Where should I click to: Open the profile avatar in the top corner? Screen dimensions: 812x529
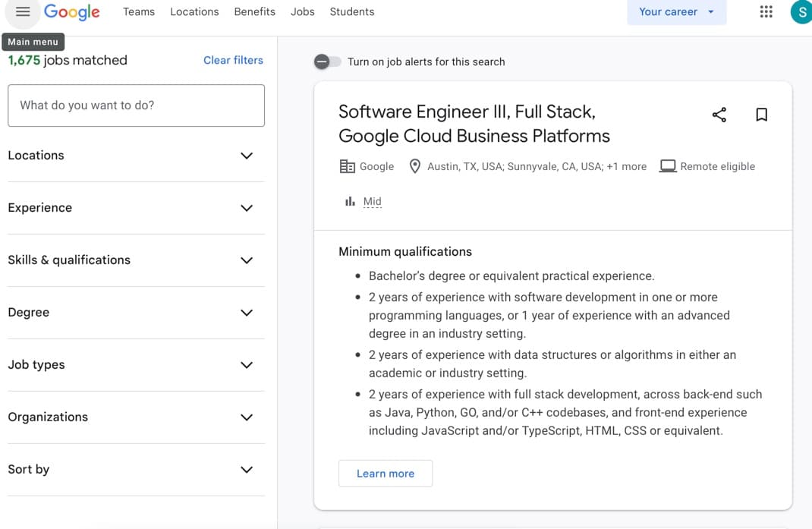pos(801,11)
